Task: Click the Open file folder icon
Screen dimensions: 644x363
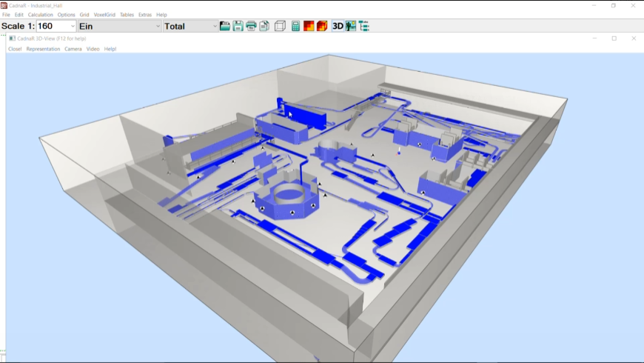Action: [225, 26]
